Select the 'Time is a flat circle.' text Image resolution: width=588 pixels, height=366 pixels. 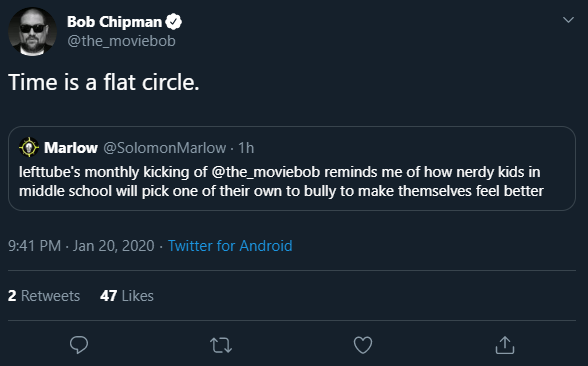pos(104,82)
